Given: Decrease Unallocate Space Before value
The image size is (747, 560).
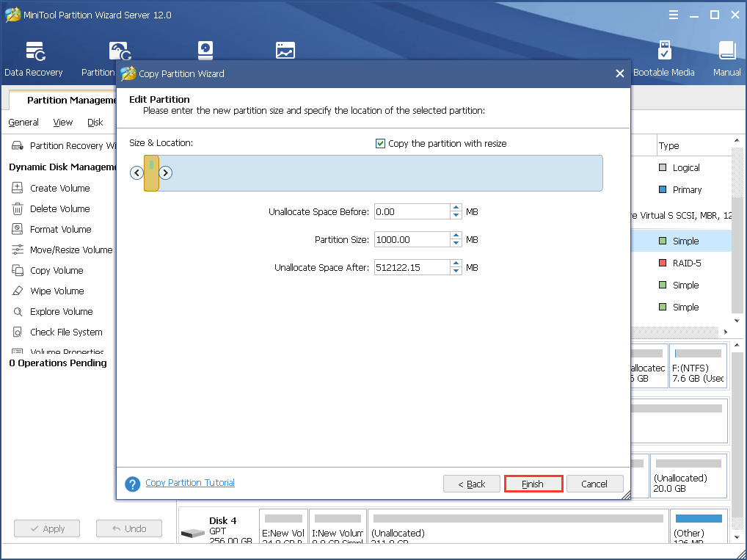Looking at the screenshot, I should (456, 216).
